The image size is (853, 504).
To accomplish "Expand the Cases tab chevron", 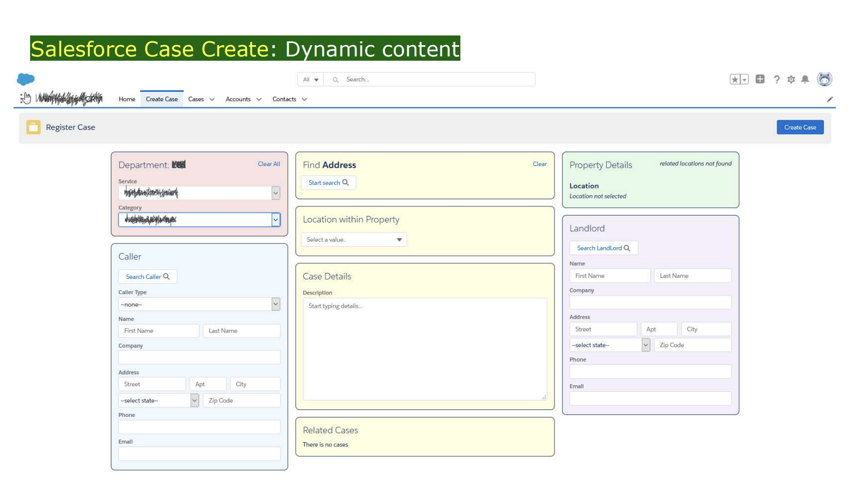I will point(212,99).
